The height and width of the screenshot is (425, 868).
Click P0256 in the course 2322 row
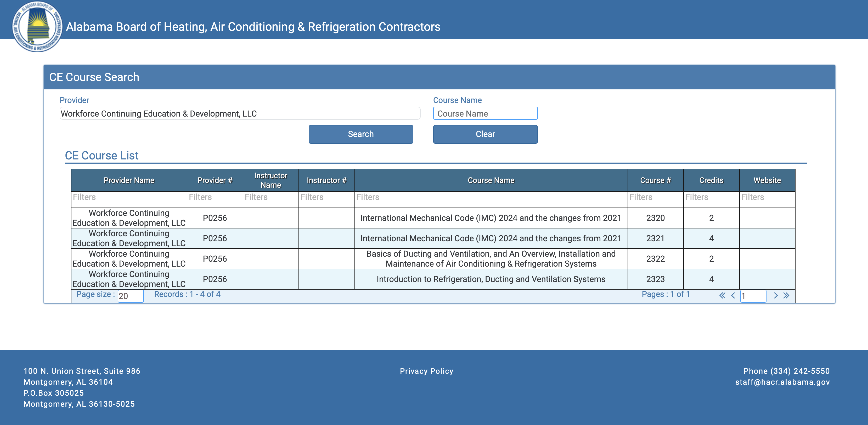pyautogui.click(x=215, y=259)
